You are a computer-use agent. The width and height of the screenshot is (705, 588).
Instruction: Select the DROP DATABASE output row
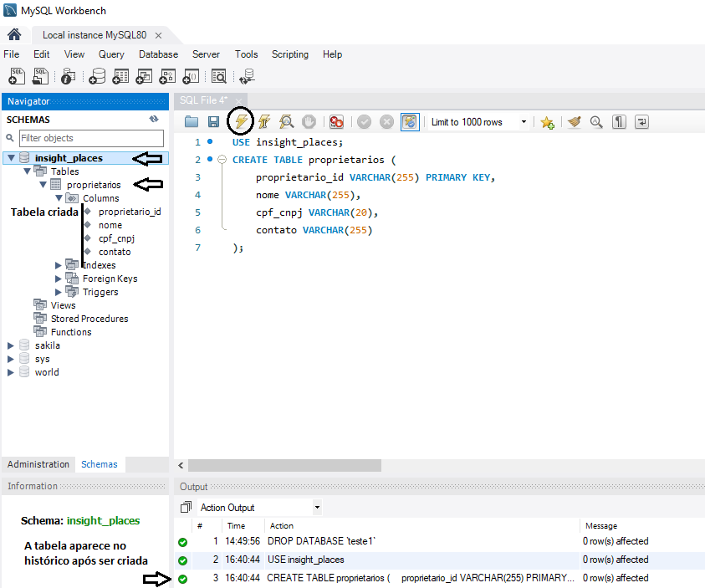pyautogui.click(x=439, y=541)
